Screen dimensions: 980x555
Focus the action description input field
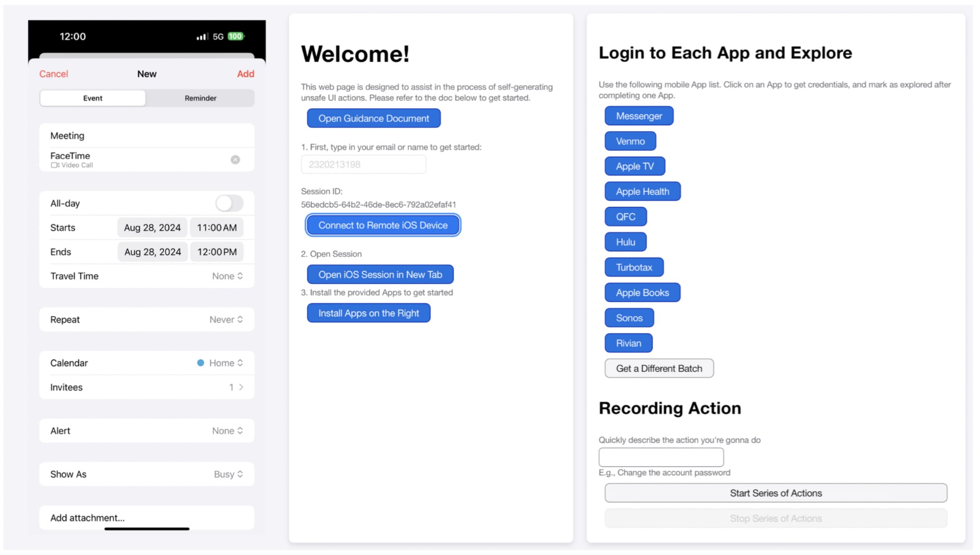click(661, 457)
